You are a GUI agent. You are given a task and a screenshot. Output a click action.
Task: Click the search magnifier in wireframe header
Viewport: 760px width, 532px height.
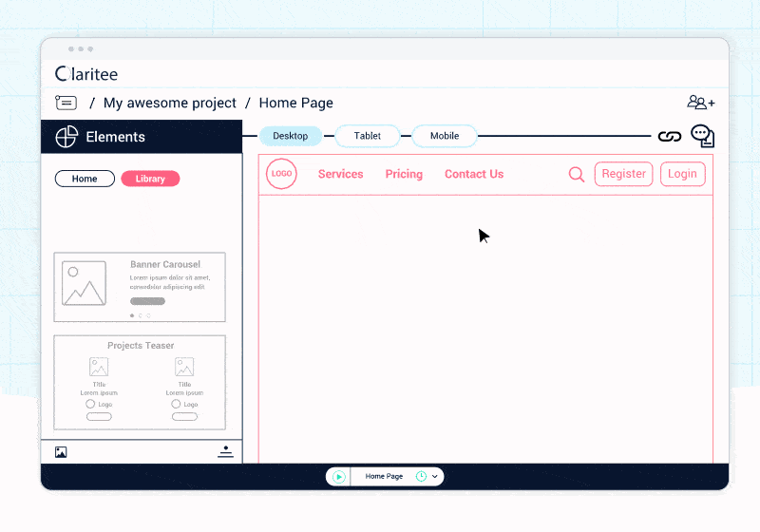[x=577, y=174]
